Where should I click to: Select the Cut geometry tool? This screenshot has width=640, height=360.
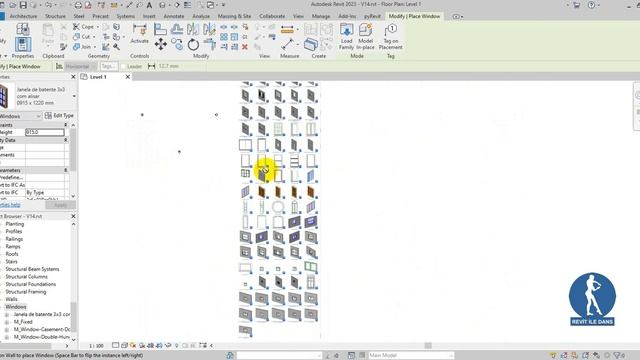(81, 37)
